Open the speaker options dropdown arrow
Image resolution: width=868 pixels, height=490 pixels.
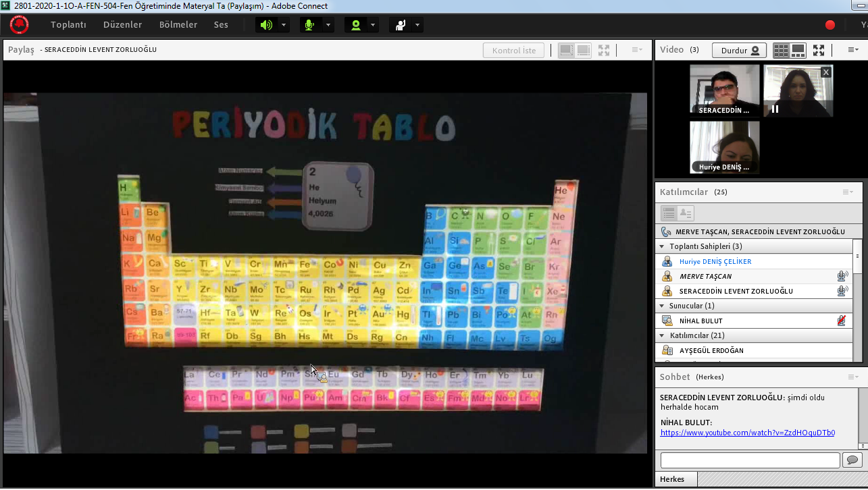284,25
